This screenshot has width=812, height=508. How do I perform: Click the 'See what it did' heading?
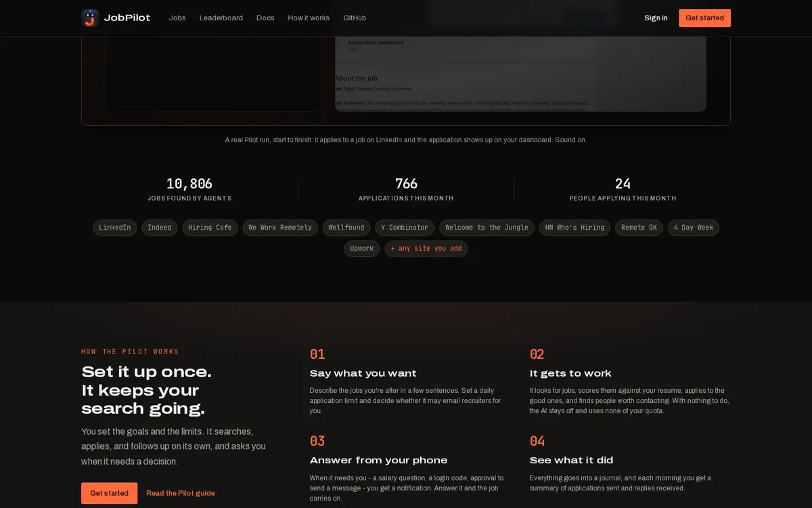pos(572,460)
